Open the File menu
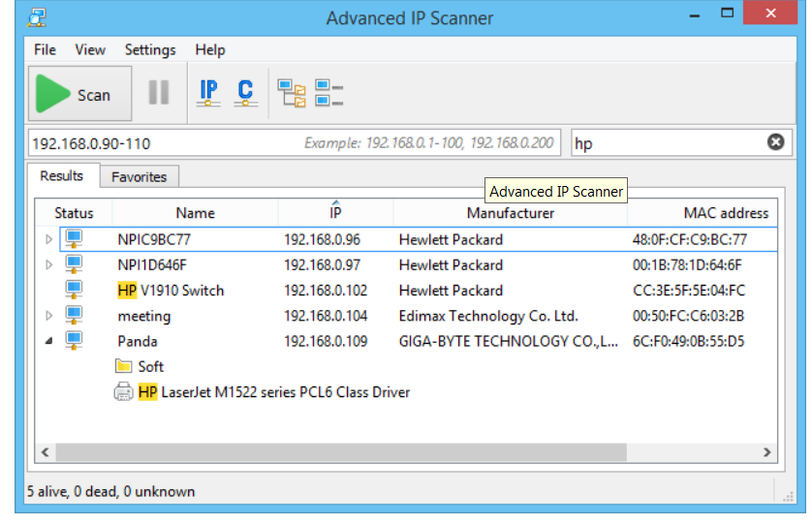The height and width of the screenshot is (525, 812). (x=45, y=49)
